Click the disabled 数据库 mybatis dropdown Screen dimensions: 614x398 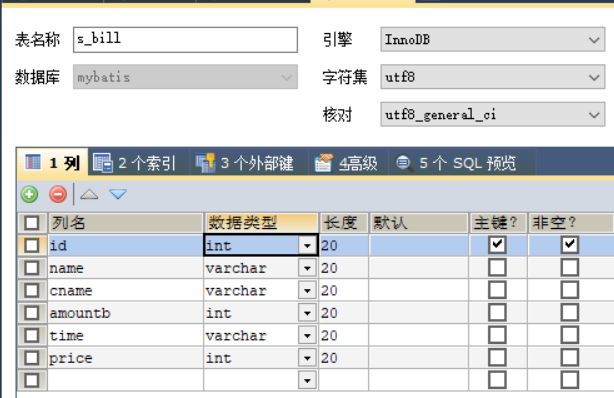click(185, 77)
